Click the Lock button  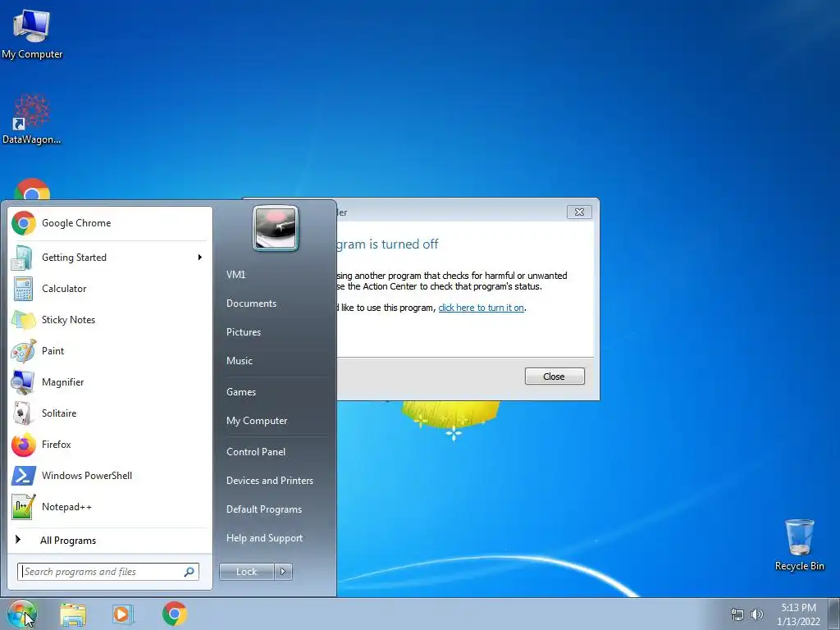pyautogui.click(x=246, y=572)
